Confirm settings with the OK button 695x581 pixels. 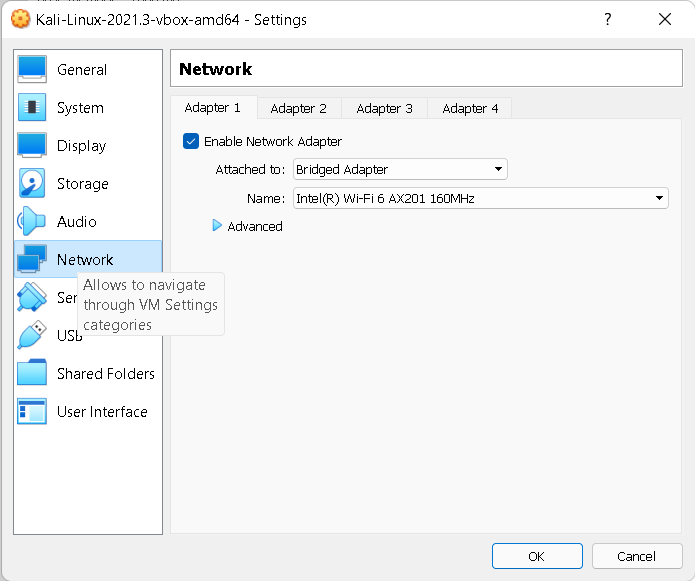coord(537,556)
